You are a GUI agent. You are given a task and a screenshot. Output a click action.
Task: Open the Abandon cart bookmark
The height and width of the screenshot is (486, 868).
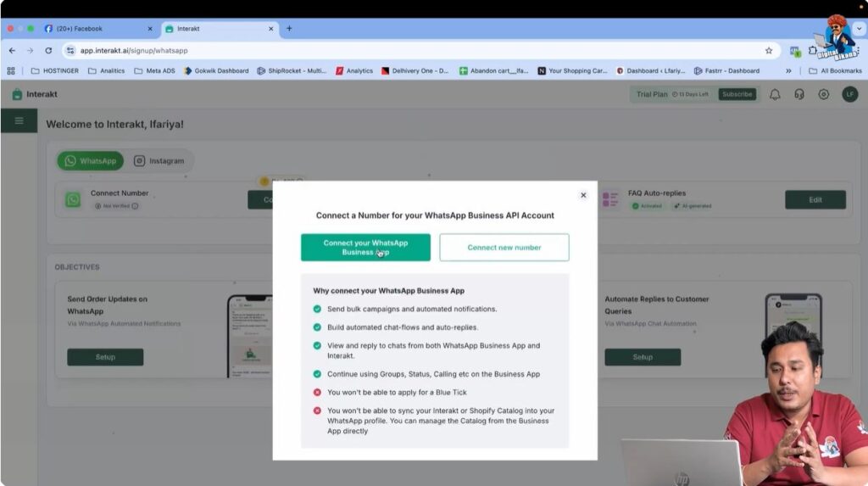[494, 71]
